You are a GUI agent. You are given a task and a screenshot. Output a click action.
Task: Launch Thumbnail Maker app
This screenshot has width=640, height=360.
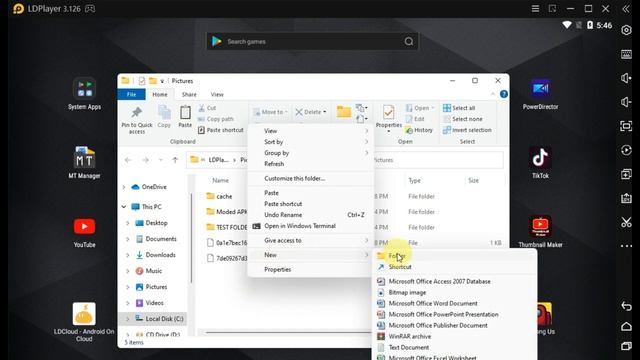(540, 227)
